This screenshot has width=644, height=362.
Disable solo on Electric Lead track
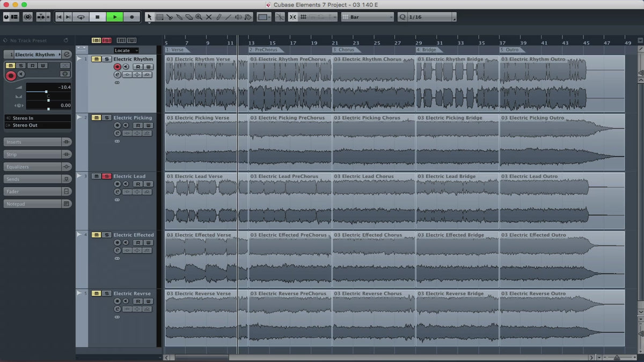(106, 176)
